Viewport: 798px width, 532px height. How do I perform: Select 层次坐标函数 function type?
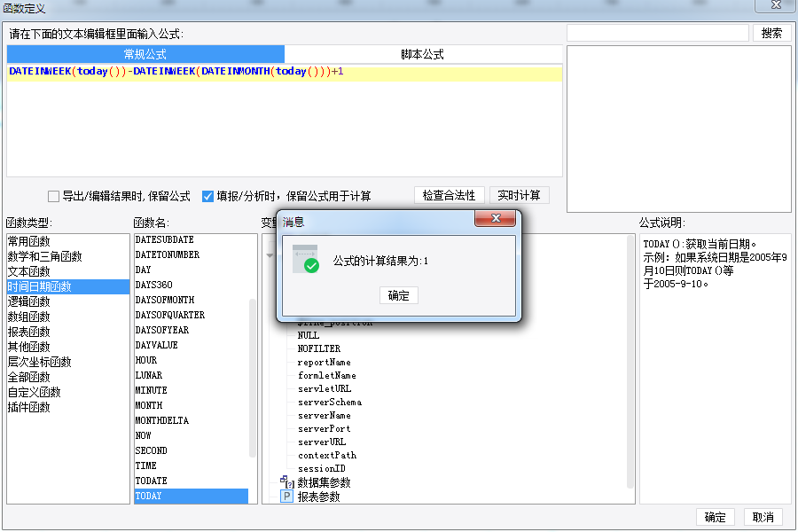pyautogui.click(x=68, y=362)
